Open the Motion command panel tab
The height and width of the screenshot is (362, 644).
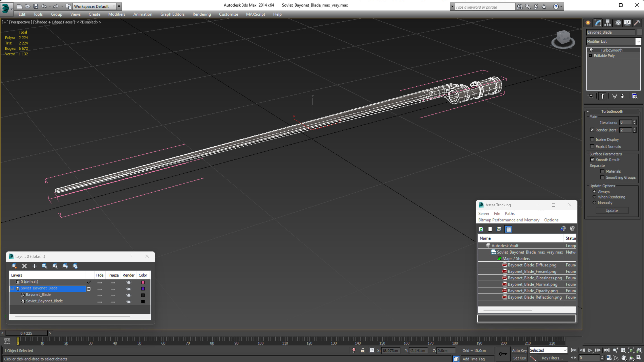pos(618,23)
